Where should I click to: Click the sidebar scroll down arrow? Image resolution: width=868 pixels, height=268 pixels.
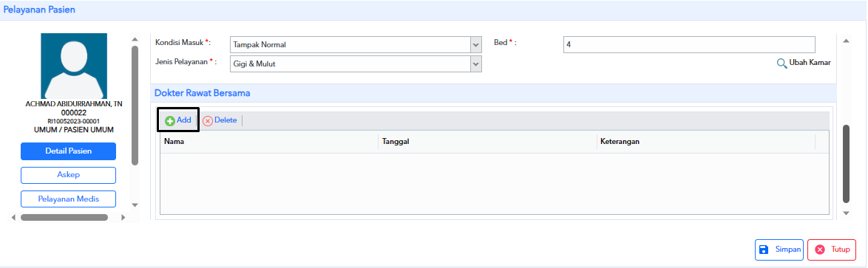coord(135,205)
